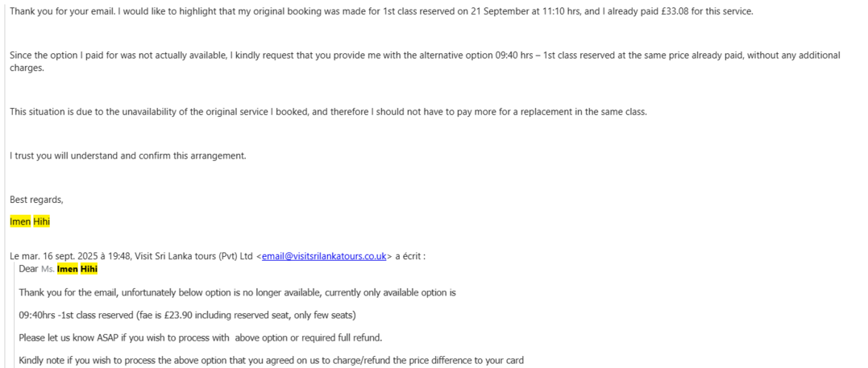Click the highlighted name "Imen" in signature
This screenshot has height=368, width=868.
[x=19, y=221]
